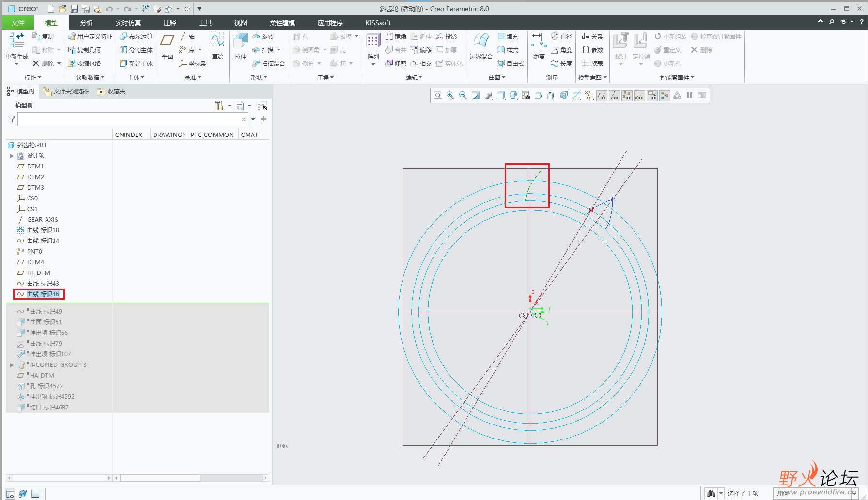Viewport: 868px width, 500px height.
Task: Click the Regenerate (重新生成) icon
Action: (x=17, y=40)
